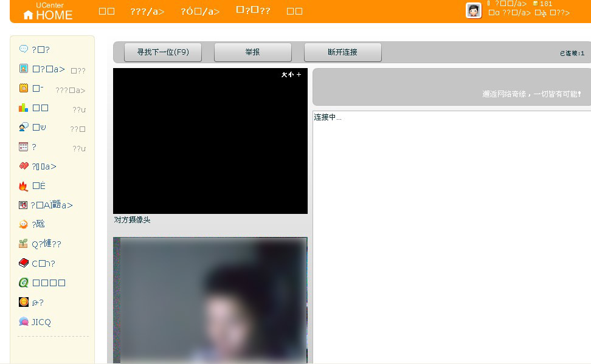Enlarge video with 大小 + control
Viewport: 591px width, 364px height.
pos(291,75)
